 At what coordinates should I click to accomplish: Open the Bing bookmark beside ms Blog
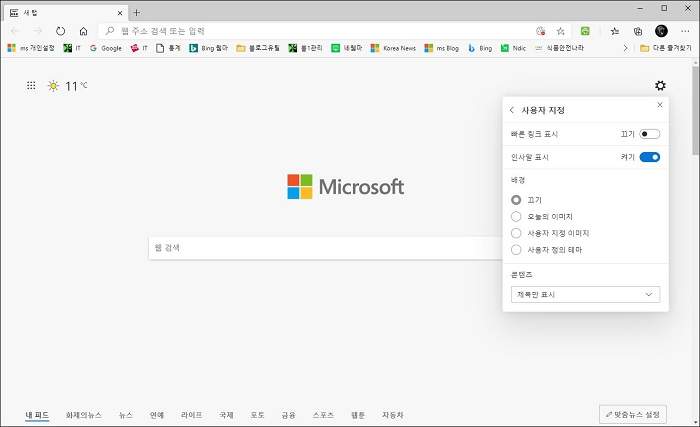coord(480,48)
